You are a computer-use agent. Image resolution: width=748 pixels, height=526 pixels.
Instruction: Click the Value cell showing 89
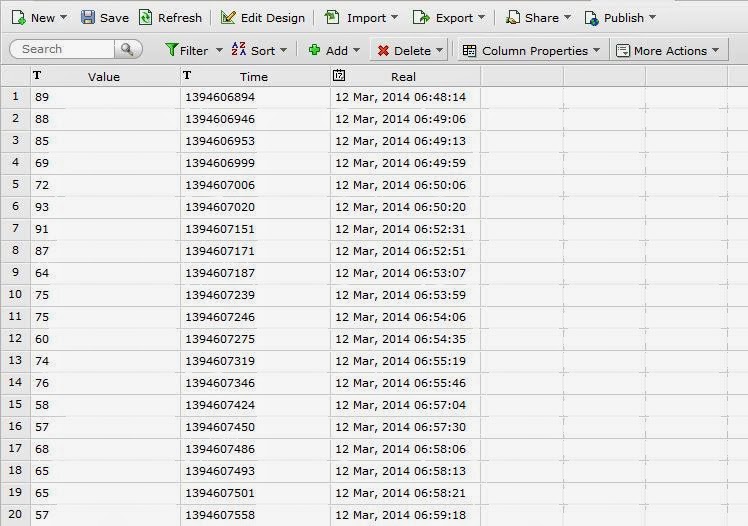pos(105,97)
